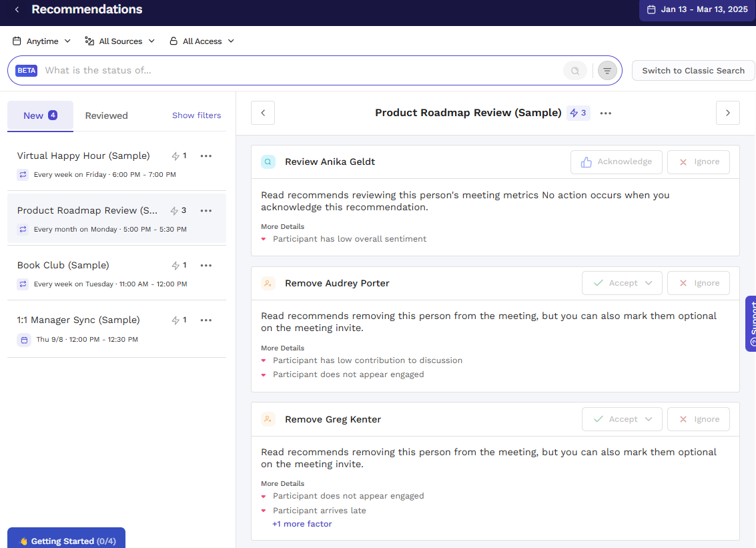Click the recurrence icon on Book Club schedule
Viewport: 756px width, 548px height.
24,284
